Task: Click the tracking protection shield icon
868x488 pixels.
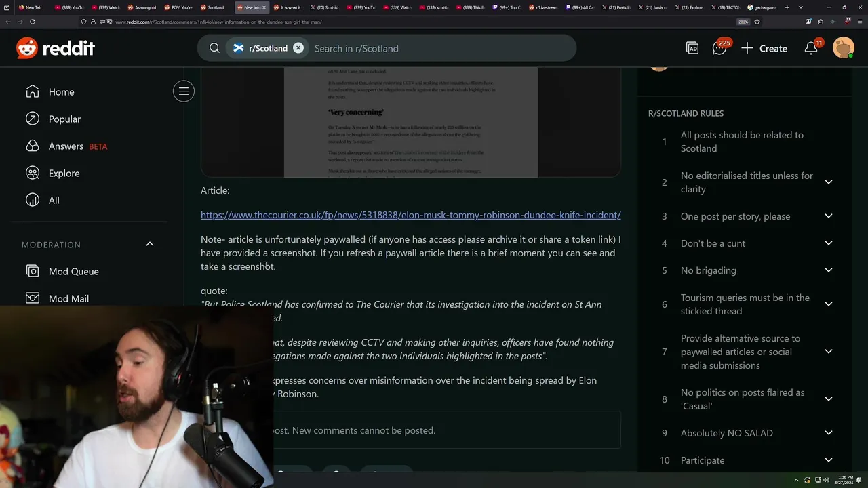Action: (x=83, y=22)
